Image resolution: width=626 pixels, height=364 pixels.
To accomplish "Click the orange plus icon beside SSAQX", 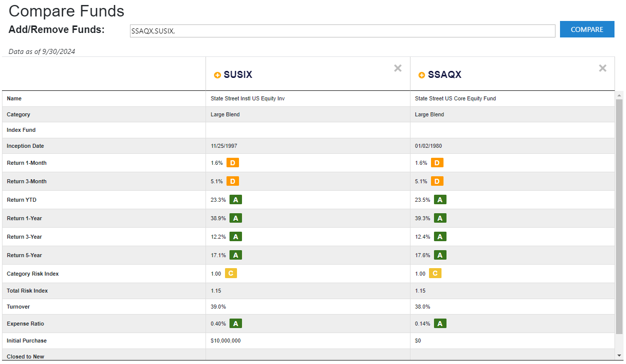I will coord(421,75).
